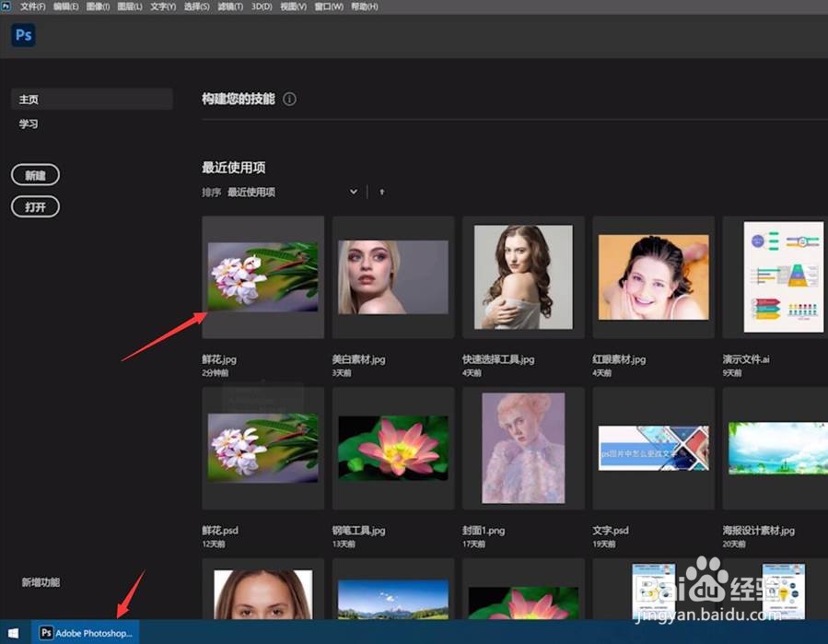Open the 视图(V) menu
Image resolution: width=828 pixels, height=644 pixels.
[x=293, y=6]
